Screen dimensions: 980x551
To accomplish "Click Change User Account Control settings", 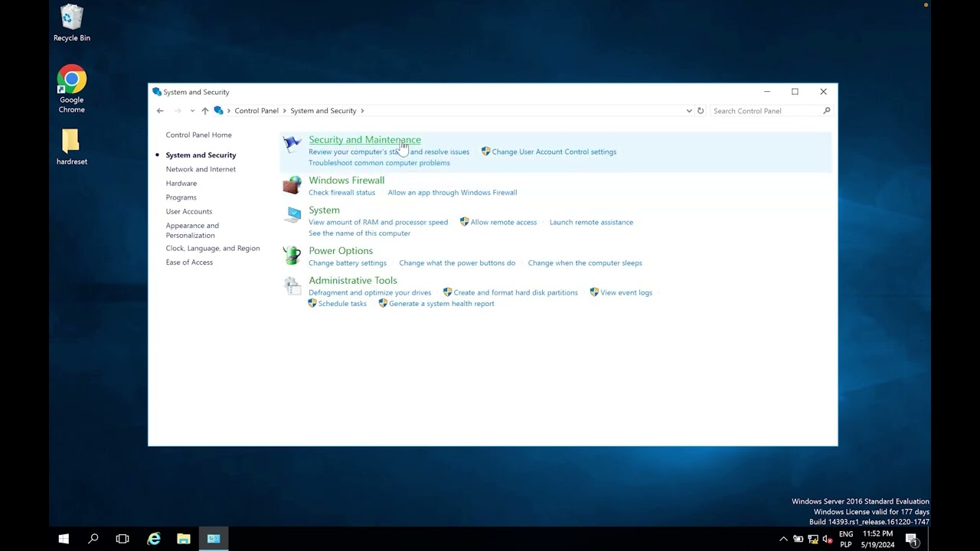I will 554,152.
